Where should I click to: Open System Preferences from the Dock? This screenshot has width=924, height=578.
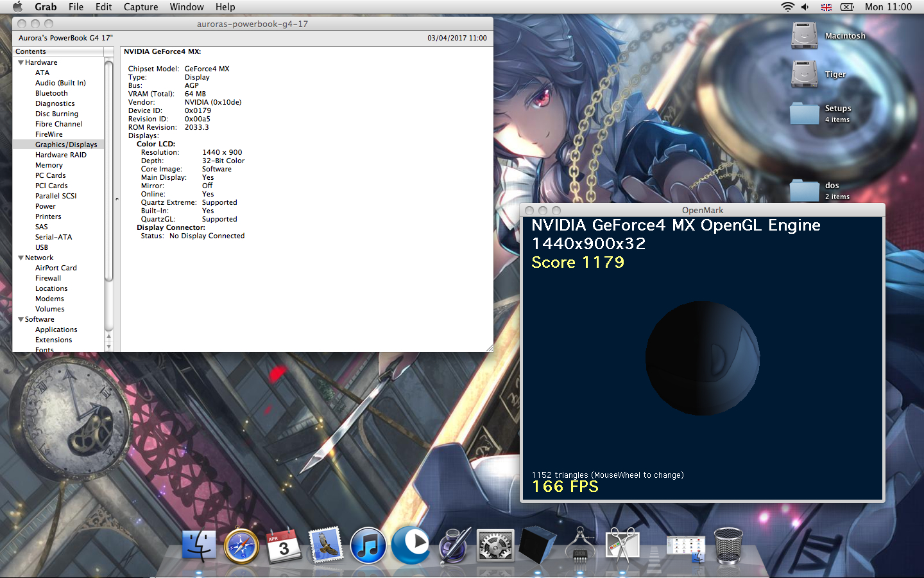tap(495, 547)
